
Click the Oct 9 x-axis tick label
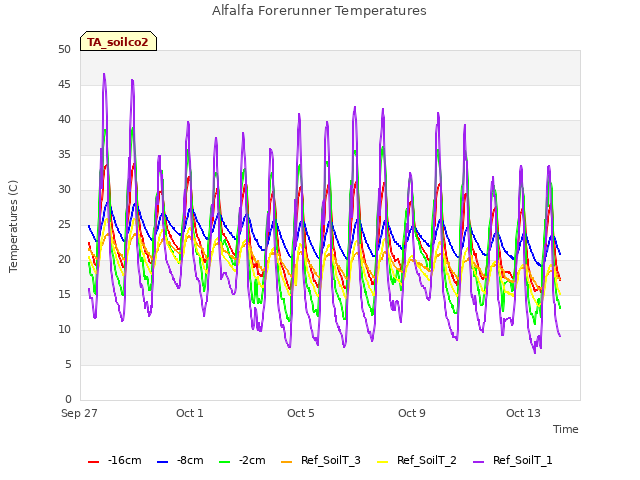(x=412, y=413)
